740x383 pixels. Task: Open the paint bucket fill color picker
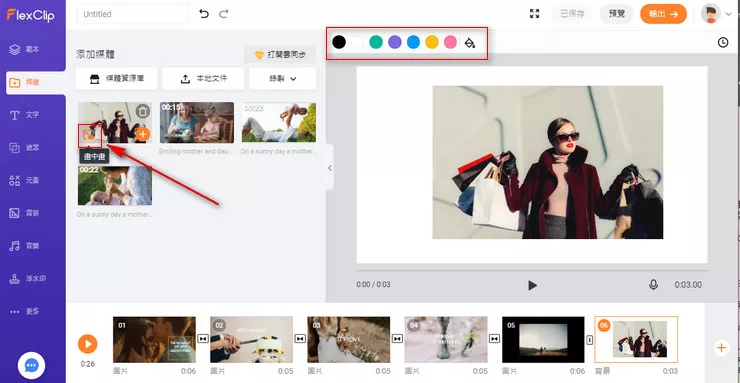(470, 42)
